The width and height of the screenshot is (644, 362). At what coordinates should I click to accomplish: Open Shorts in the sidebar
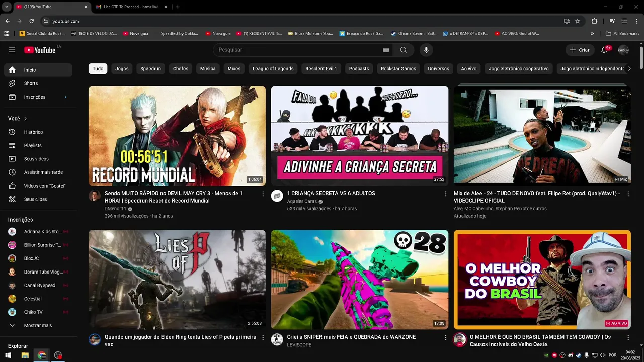(38, 83)
